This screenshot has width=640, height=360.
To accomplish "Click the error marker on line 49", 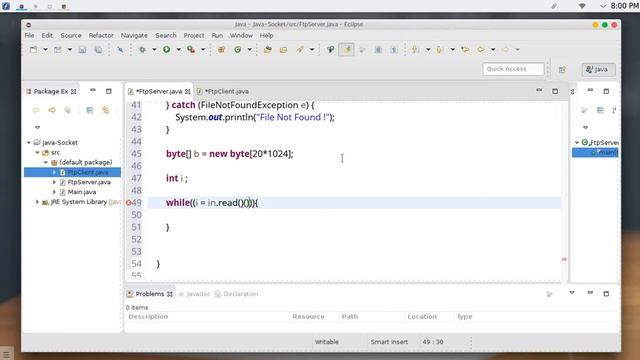I will [129, 203].
